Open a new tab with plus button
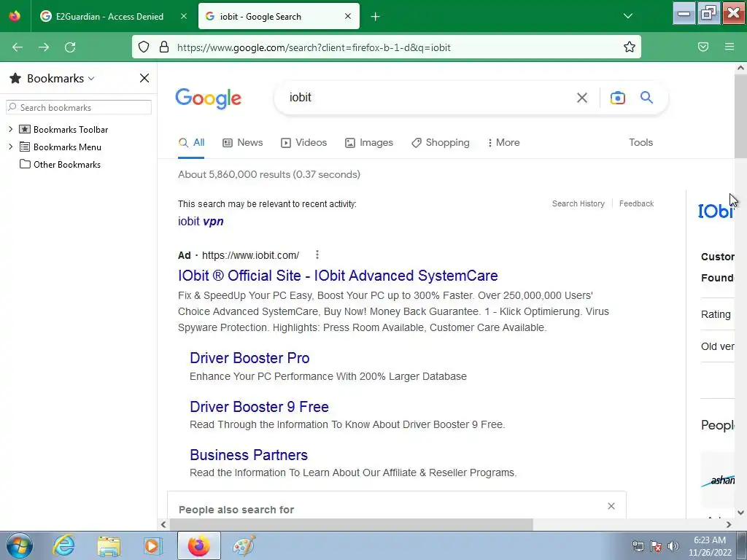Screen dimensions: 747x560 [x=376, y=17]
